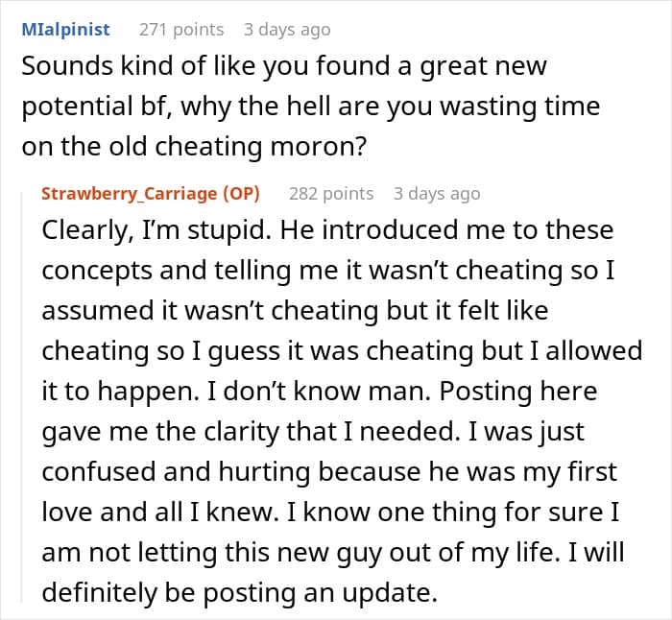Click the 282 points score
The width and height of the screenshot is (672, 620).
coord(331,194)
